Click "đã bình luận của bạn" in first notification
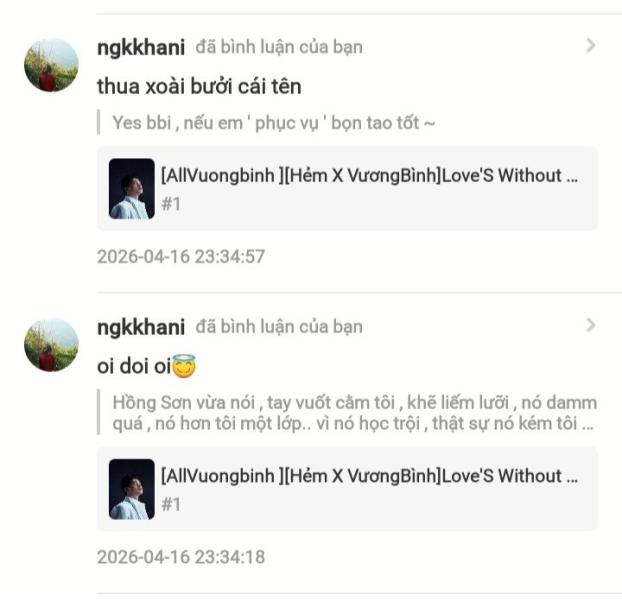Image resolution: width=622 pixels, height=600 pixels. pyautogui.click(x=279, y=47)
